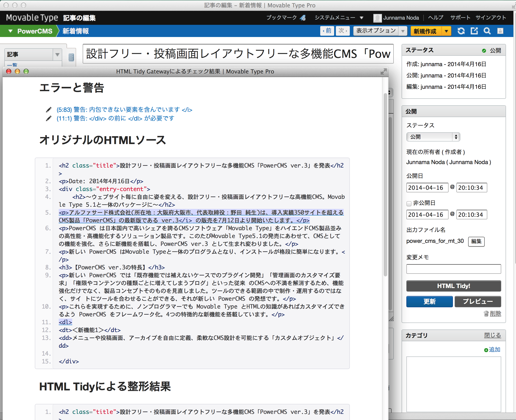Screen dimensions: 516x420
Task: Click the trash icon beside 削除
Action: [486, 314]
